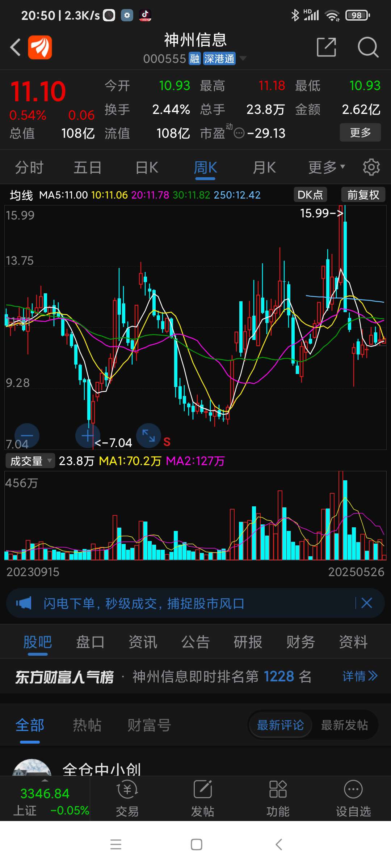Image resolution: width=391 pixels, height=868 pixels.
Task: Tap volume MA1:70.2万 legend
Action: [130, 461]
